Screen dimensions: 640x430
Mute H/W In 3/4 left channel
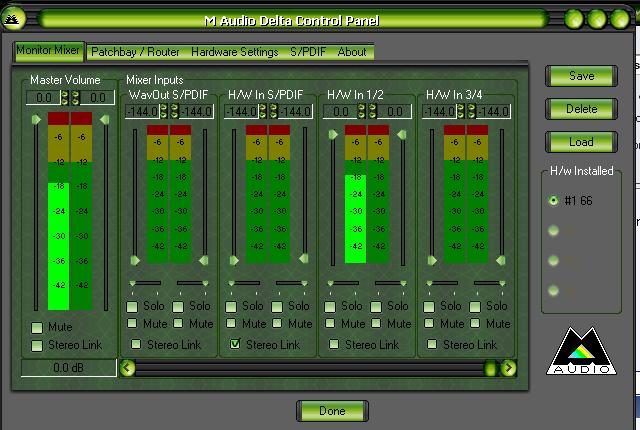tap(429, 324)
